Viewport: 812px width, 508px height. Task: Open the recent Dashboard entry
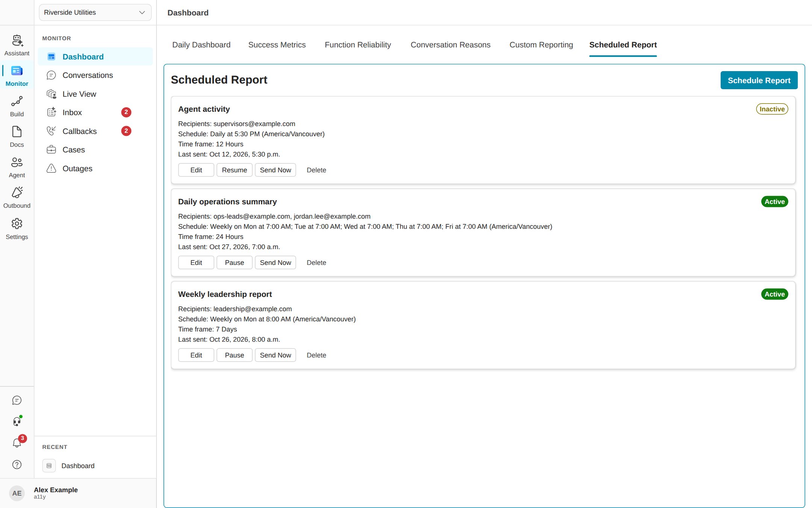pyautogui.click(x=95, y=466)
